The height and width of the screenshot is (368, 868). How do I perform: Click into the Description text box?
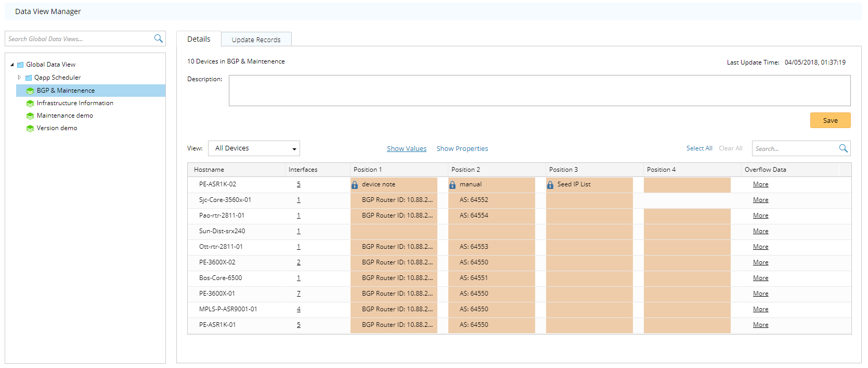(539, 91)
